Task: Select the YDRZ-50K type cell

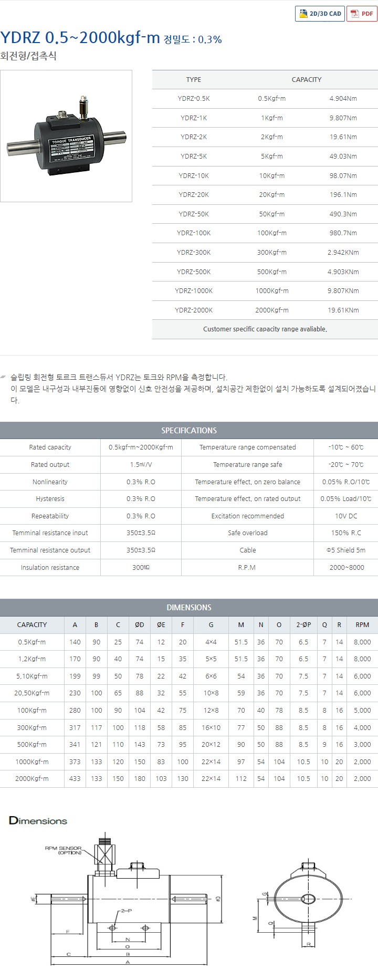Action: pyautogui.click(x=194, y=214)
